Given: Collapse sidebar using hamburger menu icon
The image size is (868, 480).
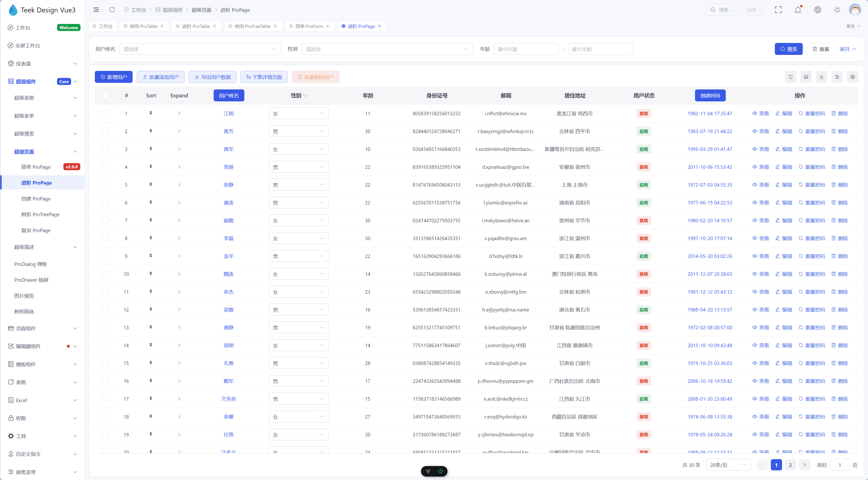Looking at the screenshot, I should tap(96, 10).
